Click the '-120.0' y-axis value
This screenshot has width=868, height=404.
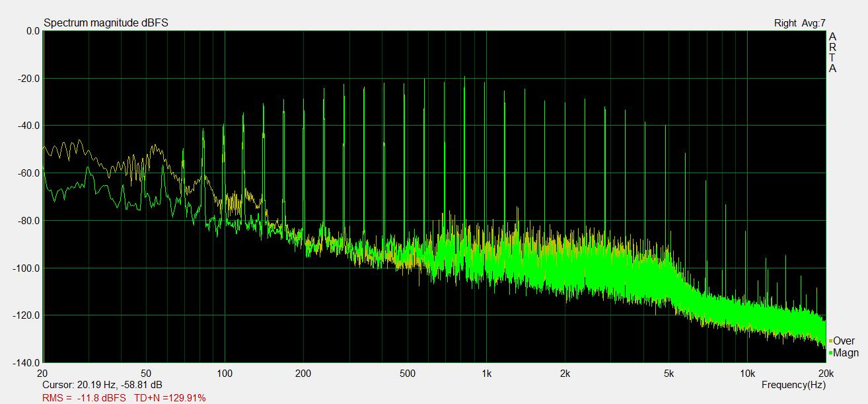(x=26, y=315)
